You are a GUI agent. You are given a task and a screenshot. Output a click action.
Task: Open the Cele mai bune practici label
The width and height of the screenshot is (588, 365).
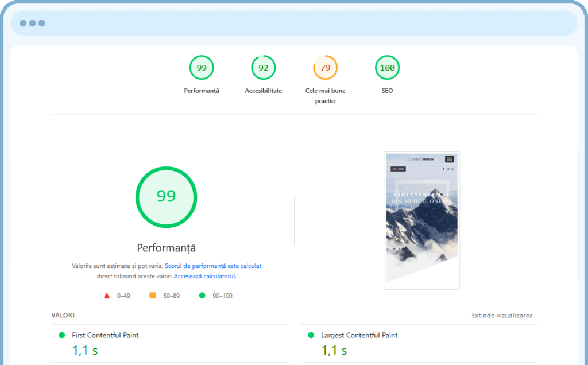point(325,96)
